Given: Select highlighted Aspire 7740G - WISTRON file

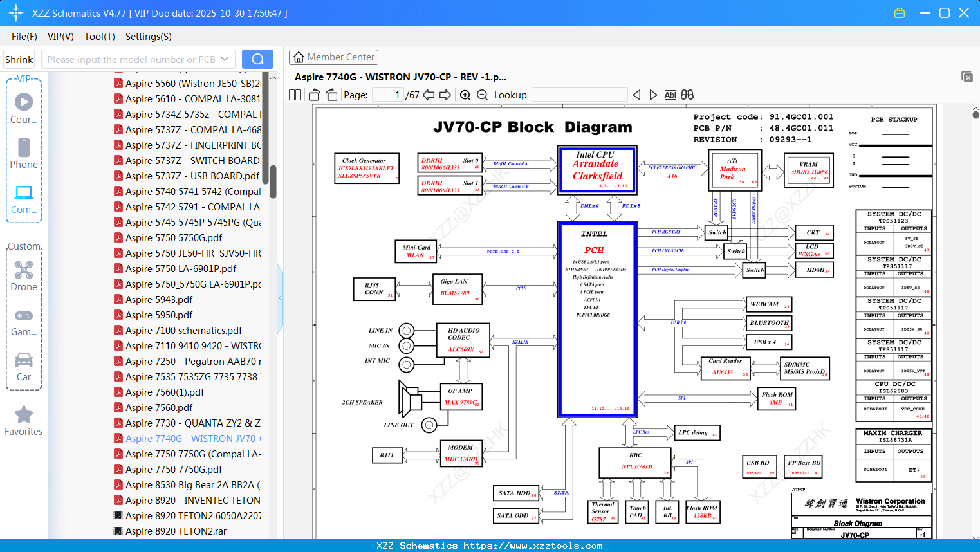Looking at the screenshot, I should (193, 438).
